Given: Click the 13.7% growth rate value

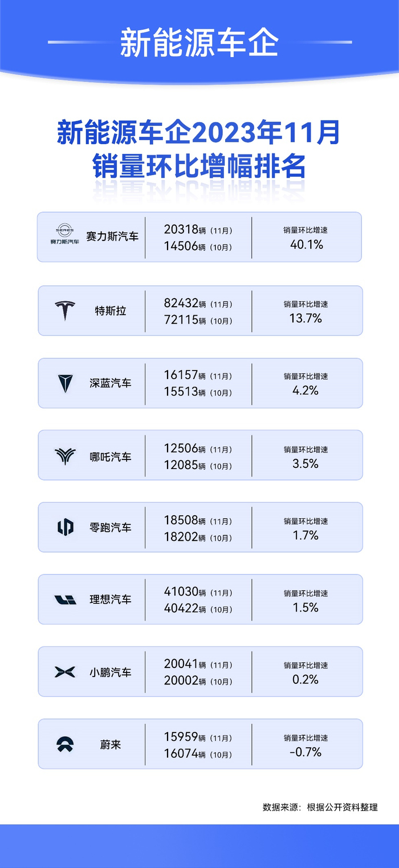Looking at the screenshot, I should (306, 318).
